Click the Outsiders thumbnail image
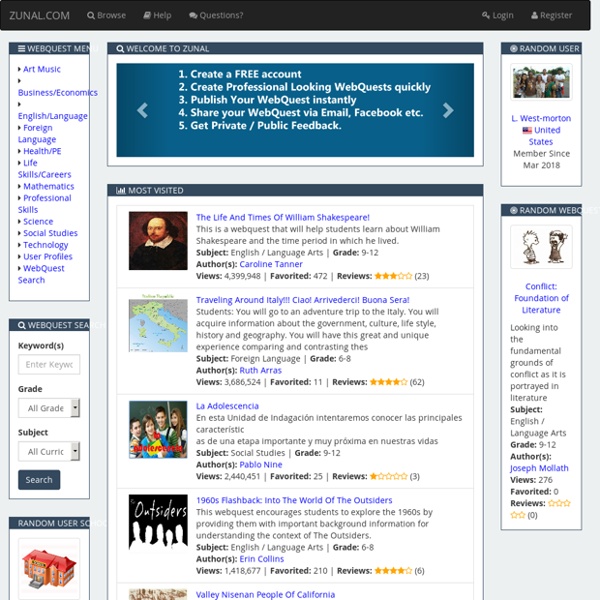 [x=158, y=522]
